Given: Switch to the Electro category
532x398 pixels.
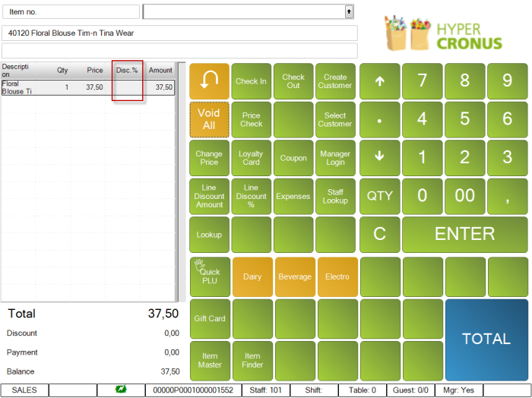Looking at the screenshot, I should 337,276.
